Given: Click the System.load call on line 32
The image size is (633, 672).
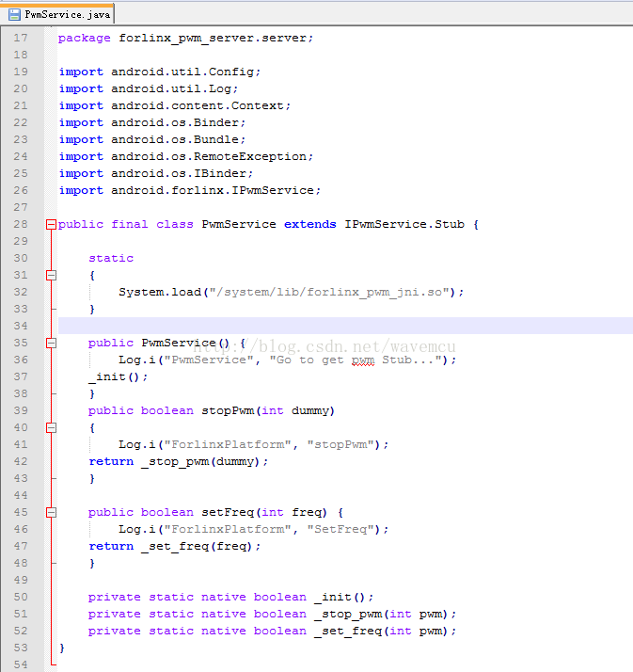Looking at the screenshot, I should click(292, 293).
